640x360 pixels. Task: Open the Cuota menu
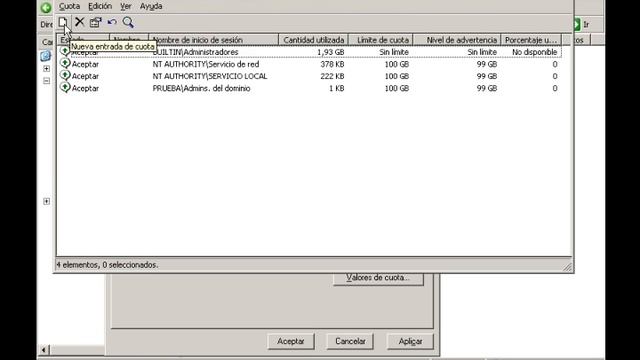[x=69, y=6]
